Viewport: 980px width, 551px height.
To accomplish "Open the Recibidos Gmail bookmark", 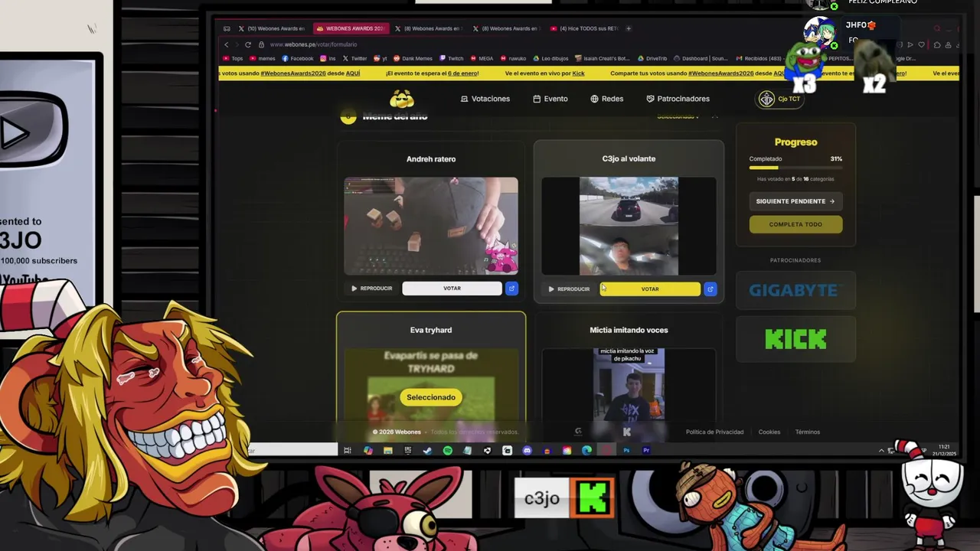I will 759,58.
